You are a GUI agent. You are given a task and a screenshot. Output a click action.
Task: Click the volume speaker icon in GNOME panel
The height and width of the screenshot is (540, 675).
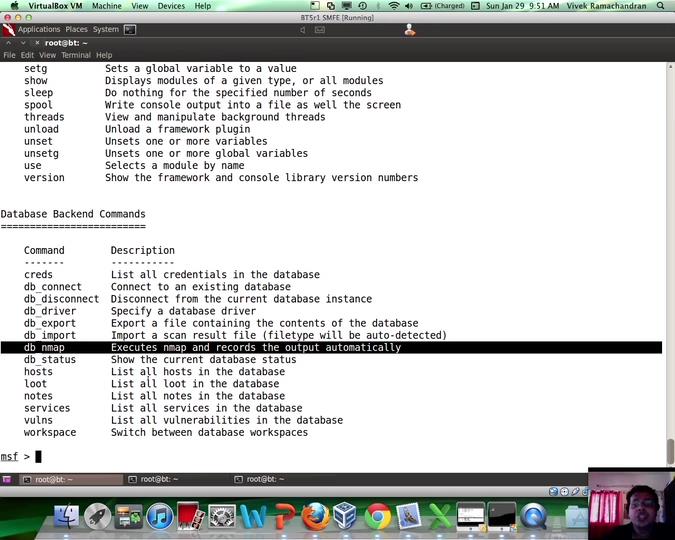(x=303, y=30)
